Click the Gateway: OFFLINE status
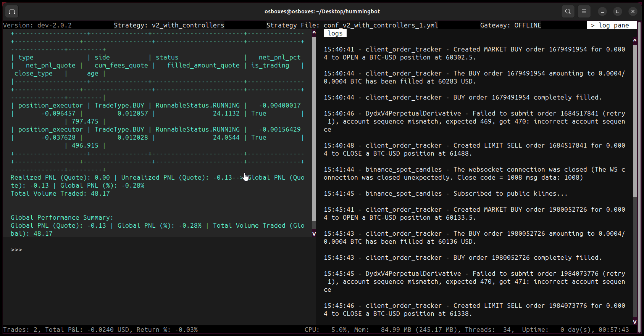Image resolution: width=644 pixels, height=336 pixels. point(510,25)
